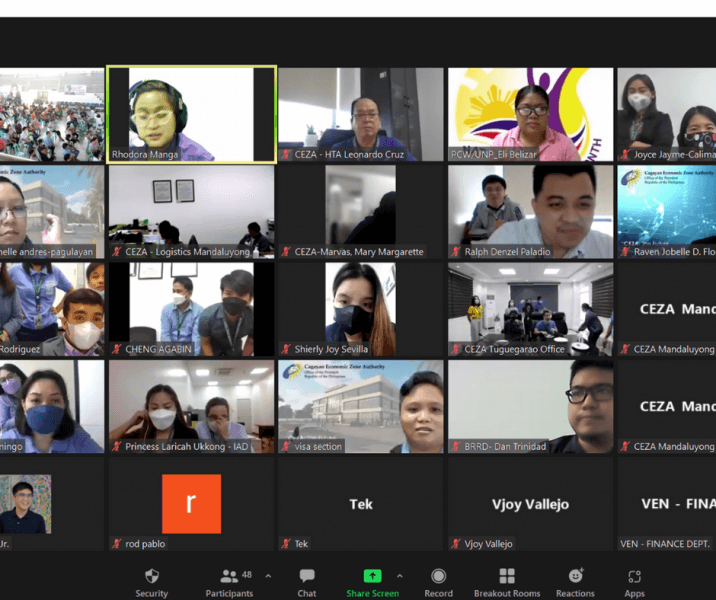Click the Record label in the toolbar

click(438, 593)
